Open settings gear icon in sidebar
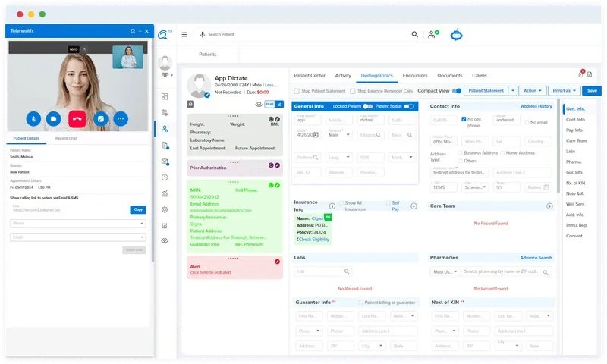 pyautogui.click(x=165, y=209)
